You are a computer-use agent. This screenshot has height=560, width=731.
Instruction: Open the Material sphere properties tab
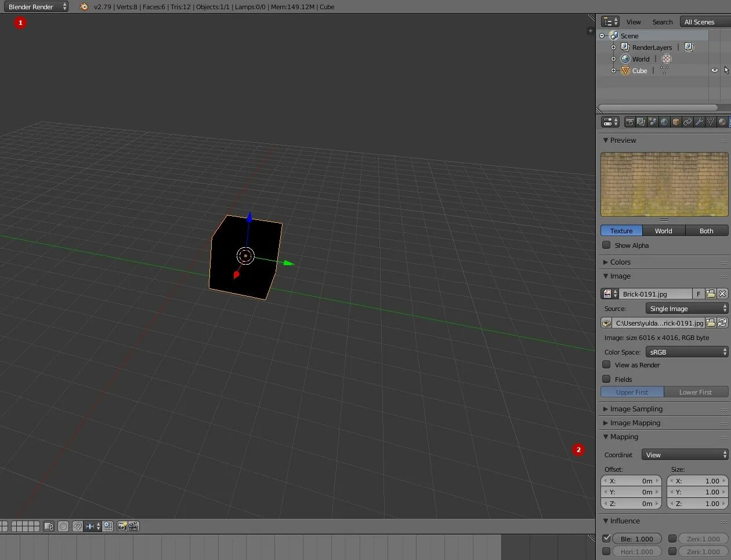pyautogui.click(x=722, y=122)
